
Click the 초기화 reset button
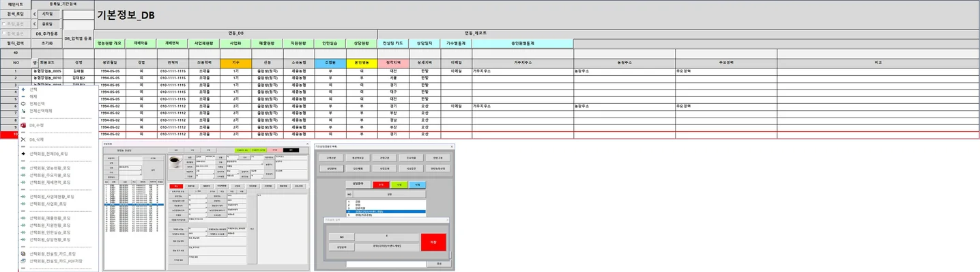47,43
